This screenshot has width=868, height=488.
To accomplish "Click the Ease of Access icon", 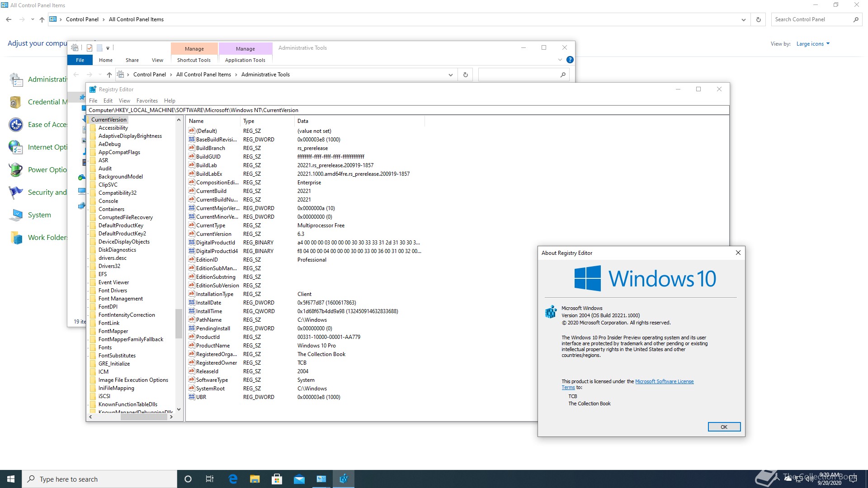I will [x=16, y=125].
